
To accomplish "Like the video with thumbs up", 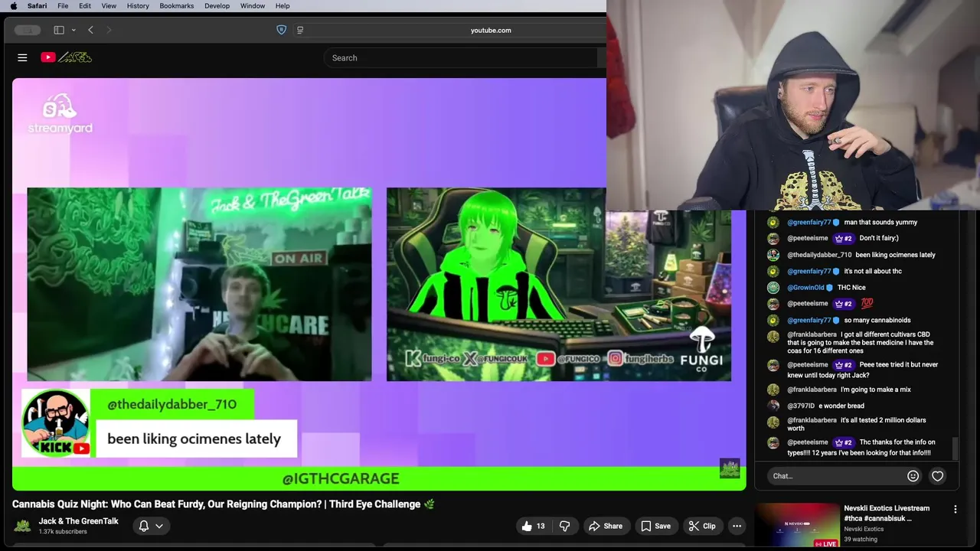I will point(534,526).
